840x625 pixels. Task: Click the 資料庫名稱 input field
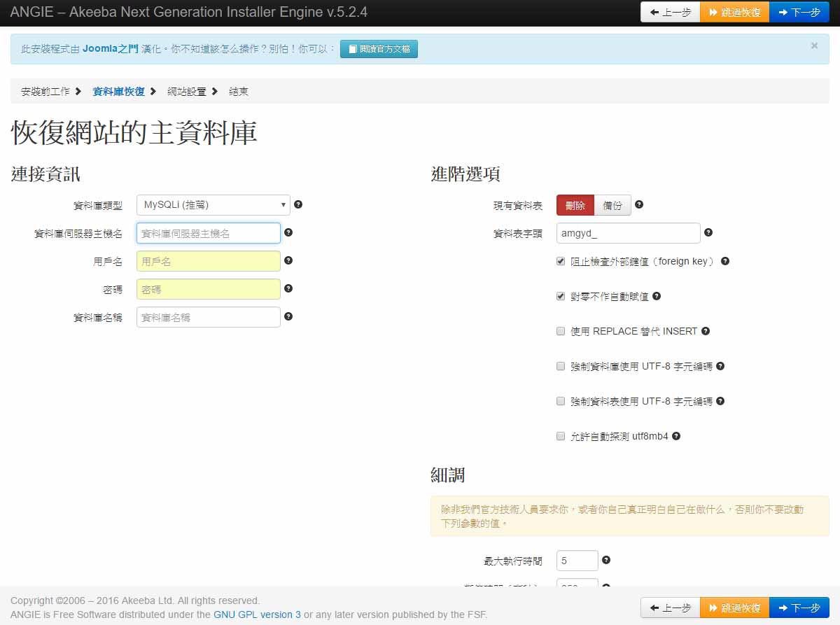click(209, 317)
